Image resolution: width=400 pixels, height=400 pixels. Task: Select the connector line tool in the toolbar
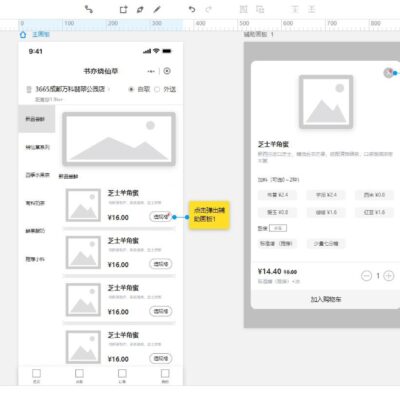tap(89, 9)
